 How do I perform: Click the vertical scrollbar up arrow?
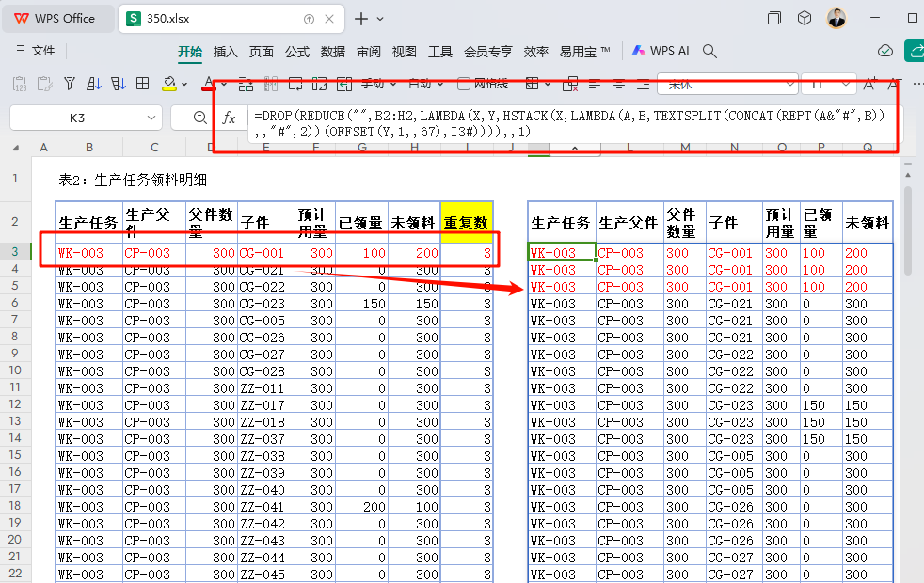click(908, 175)
